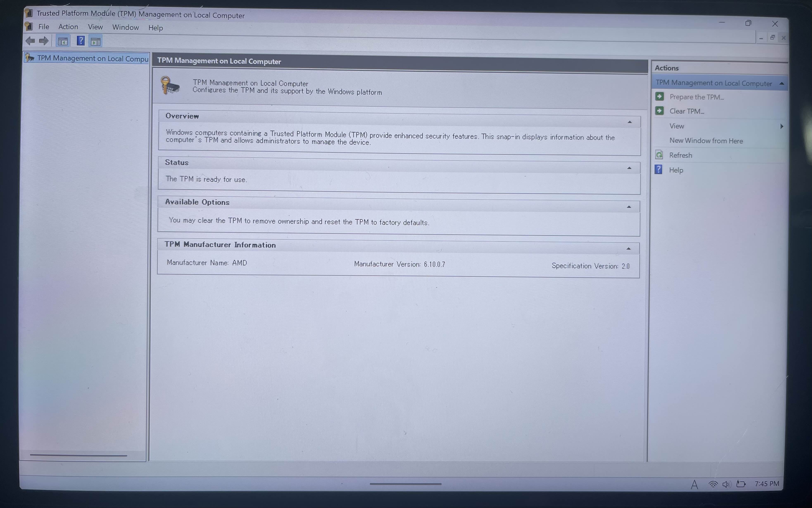Click New Window from Here

706,141
